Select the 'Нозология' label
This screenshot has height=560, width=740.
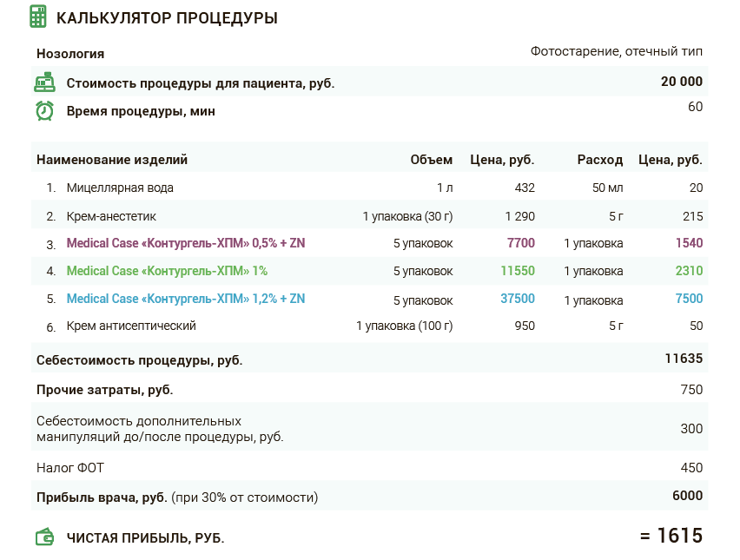coord(70,54)
